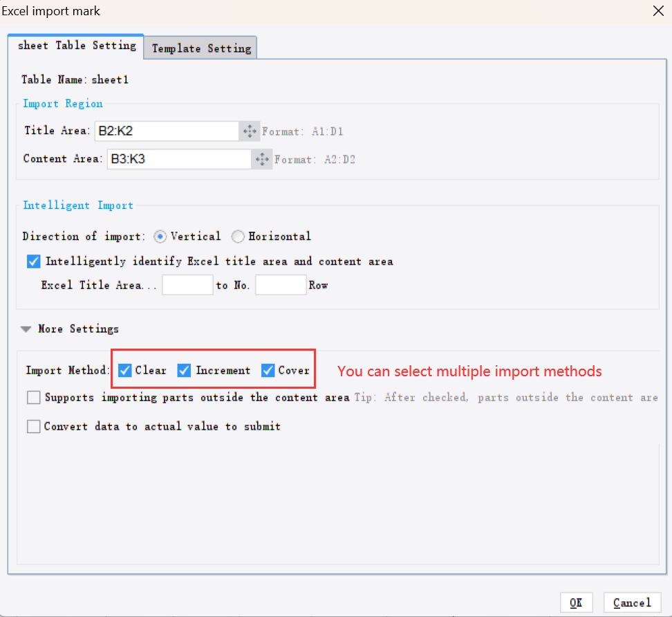Click the to No. row input box
Screen dimensions: 672x617
click(x=281, y=284)
